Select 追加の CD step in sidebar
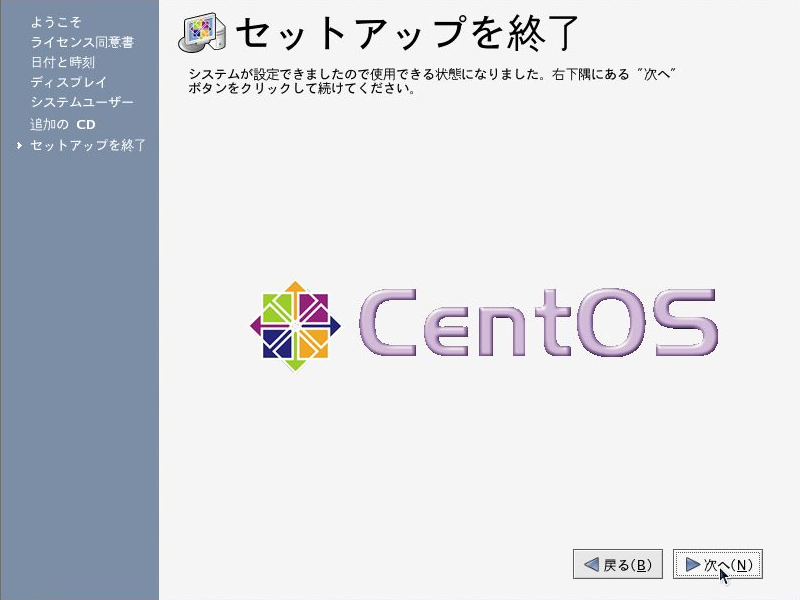800x600 pixels. pos(63,124)
